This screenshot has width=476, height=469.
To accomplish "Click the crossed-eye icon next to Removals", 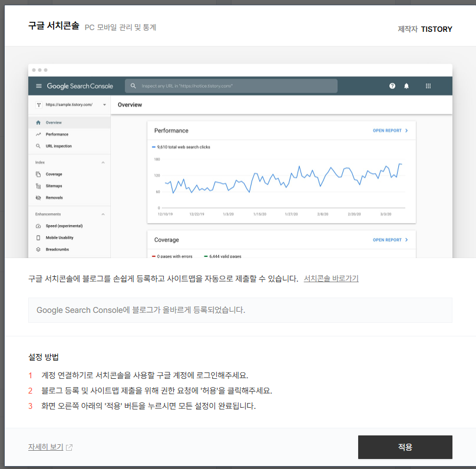I will click(x=38, y=197).
